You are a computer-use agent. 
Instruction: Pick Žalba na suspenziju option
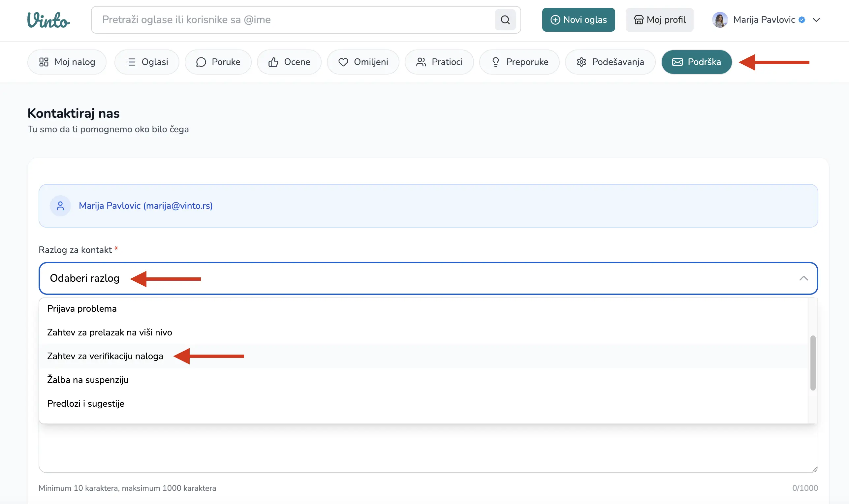88,380
